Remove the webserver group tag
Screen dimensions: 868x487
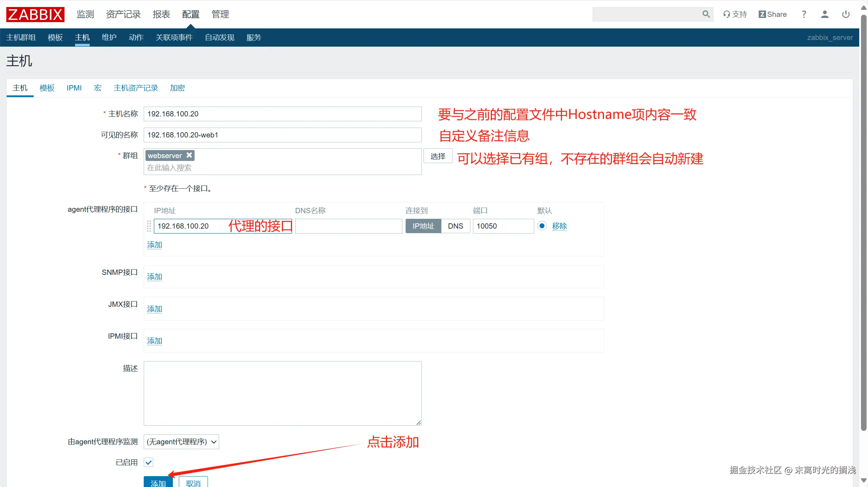189,155
